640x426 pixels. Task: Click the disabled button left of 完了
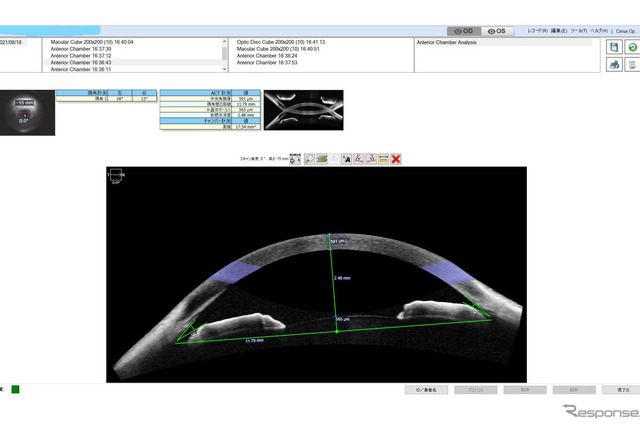pos(574,390)
